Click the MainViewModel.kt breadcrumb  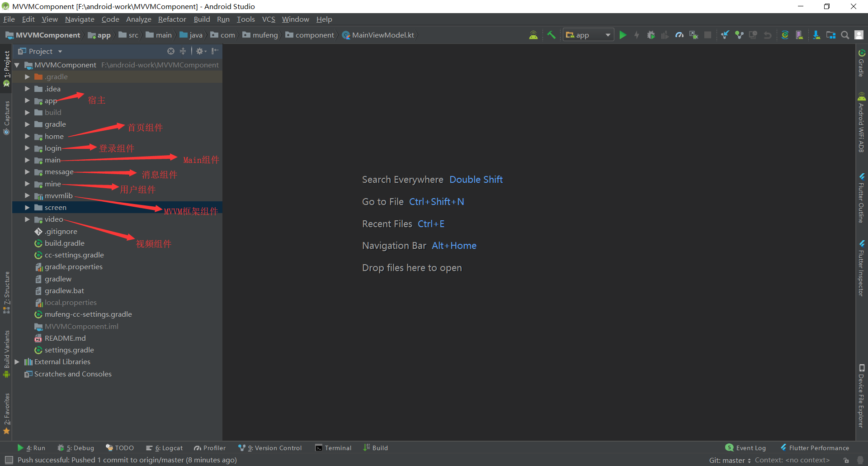point(378,35)
